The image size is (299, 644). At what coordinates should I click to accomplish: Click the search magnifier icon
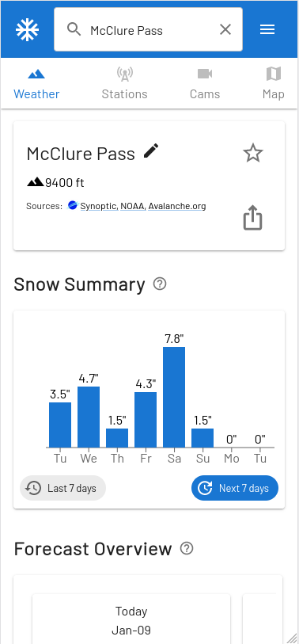(74, 29)
